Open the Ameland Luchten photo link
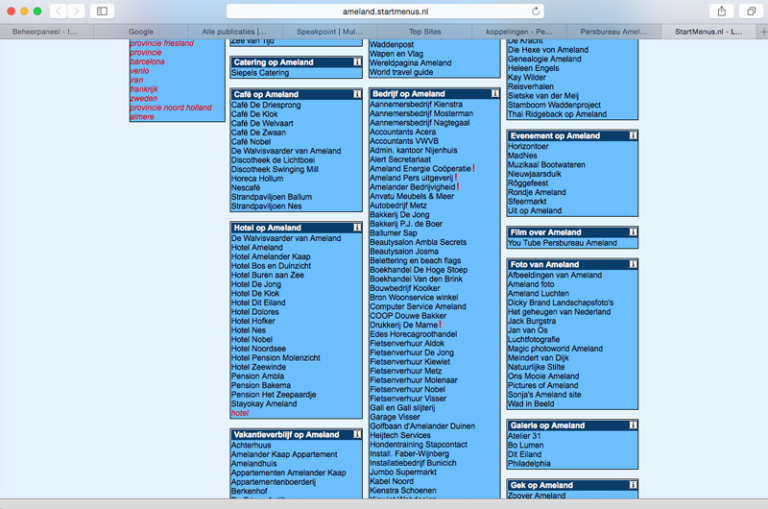The height and width of the screenshot is (509, 768). pyautogui.click(x=538, y=293)
